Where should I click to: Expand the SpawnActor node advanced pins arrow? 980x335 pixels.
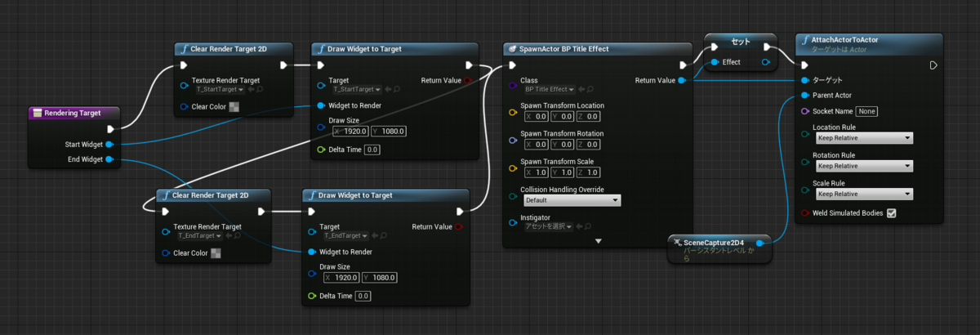tap(598, 242)
